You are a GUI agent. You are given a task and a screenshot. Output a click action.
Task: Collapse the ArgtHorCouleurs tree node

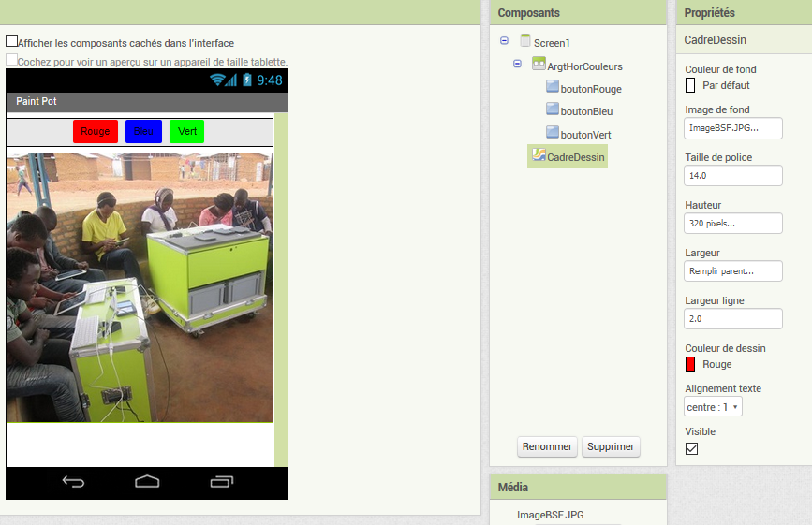coord(517,64)
